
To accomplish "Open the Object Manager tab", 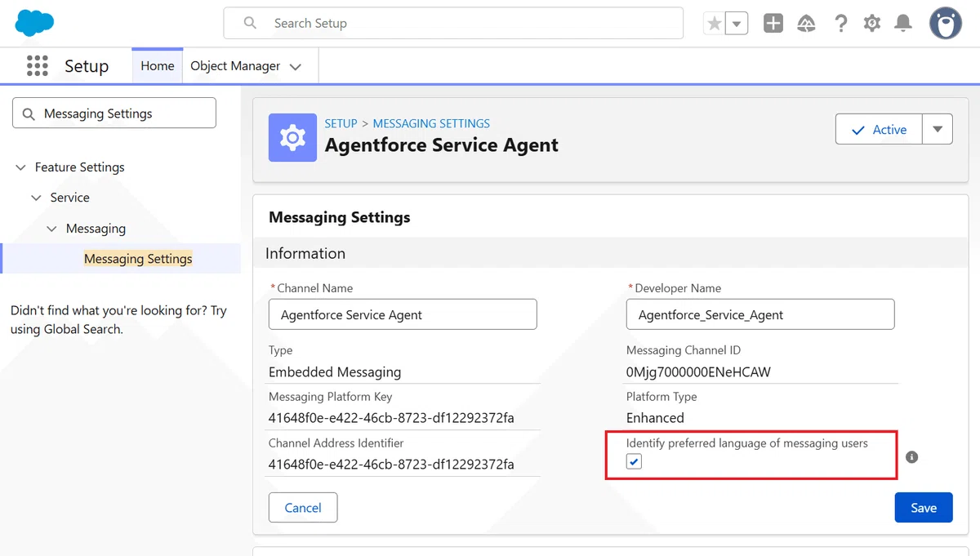I will pyautogui.click(x=235, y=66).
